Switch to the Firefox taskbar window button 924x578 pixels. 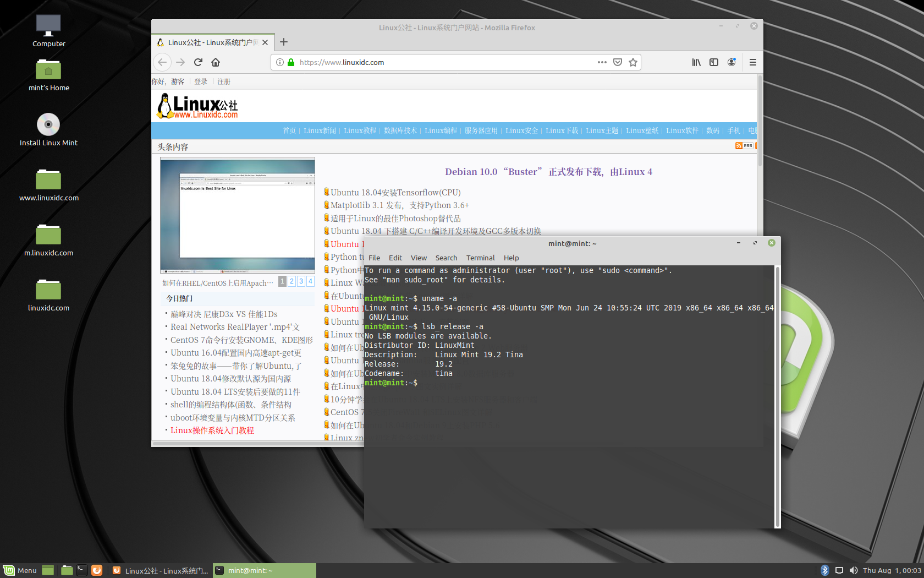coord(159,570)
